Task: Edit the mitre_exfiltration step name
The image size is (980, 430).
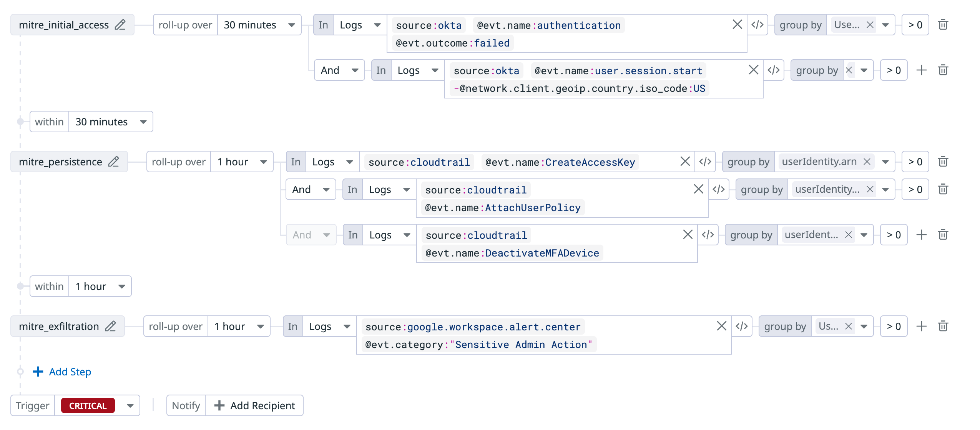Action: [111, 327]
